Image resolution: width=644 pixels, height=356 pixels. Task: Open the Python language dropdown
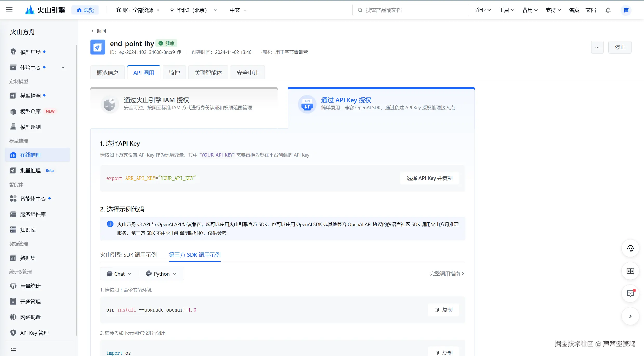[161, 274]
